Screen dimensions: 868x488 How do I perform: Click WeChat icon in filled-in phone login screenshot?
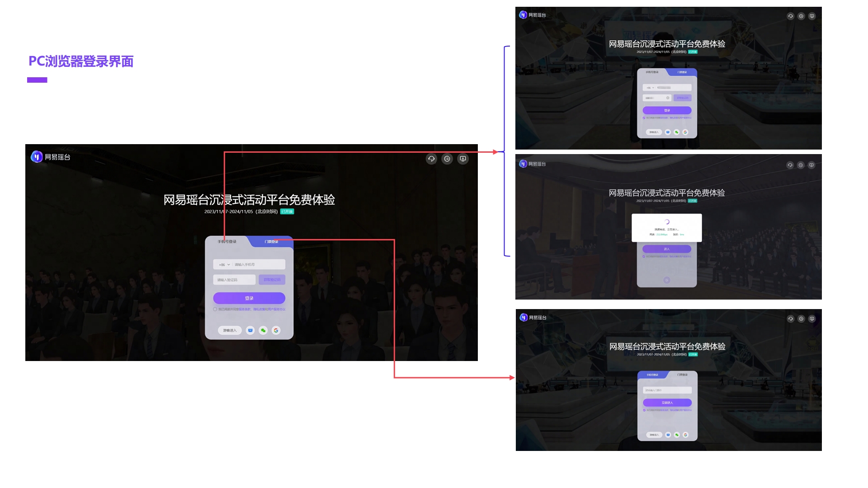click(676, 132)
